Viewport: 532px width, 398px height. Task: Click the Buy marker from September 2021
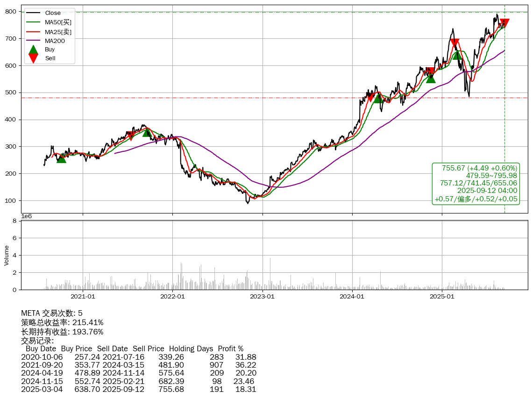(147, 132)
